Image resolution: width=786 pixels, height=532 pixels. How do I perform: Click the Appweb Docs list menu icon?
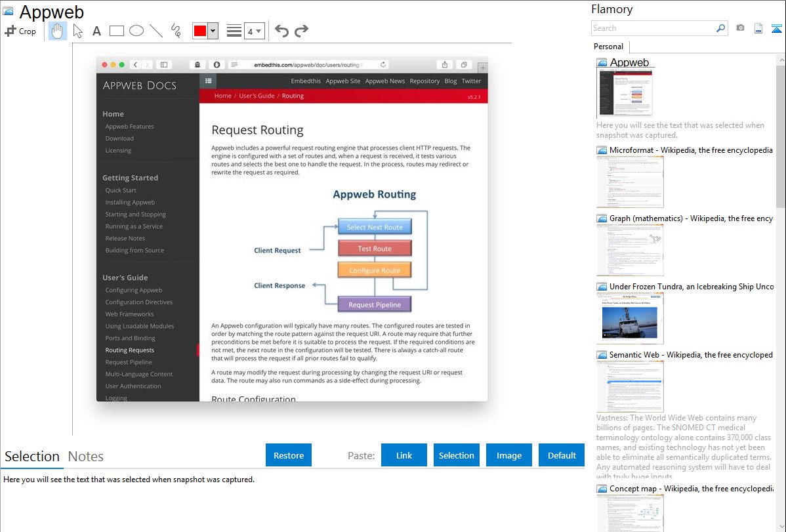(209, 81)
